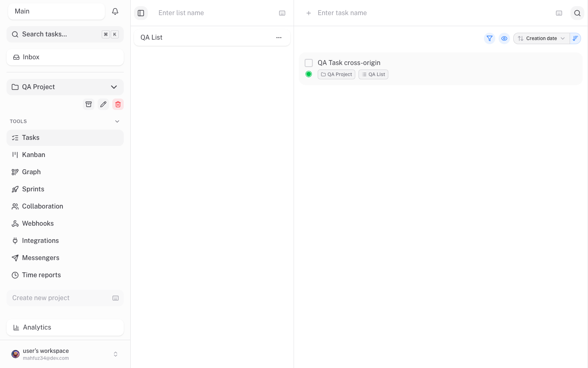Delete the QA Project with trash icon
This screenshot has height=368, width=588.
118,104
